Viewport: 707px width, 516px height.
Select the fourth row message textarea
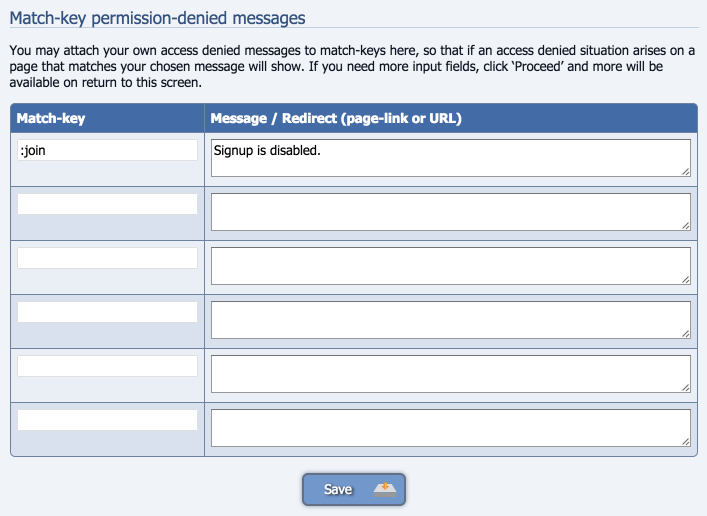pyautogui.click(x=451, y=320)
